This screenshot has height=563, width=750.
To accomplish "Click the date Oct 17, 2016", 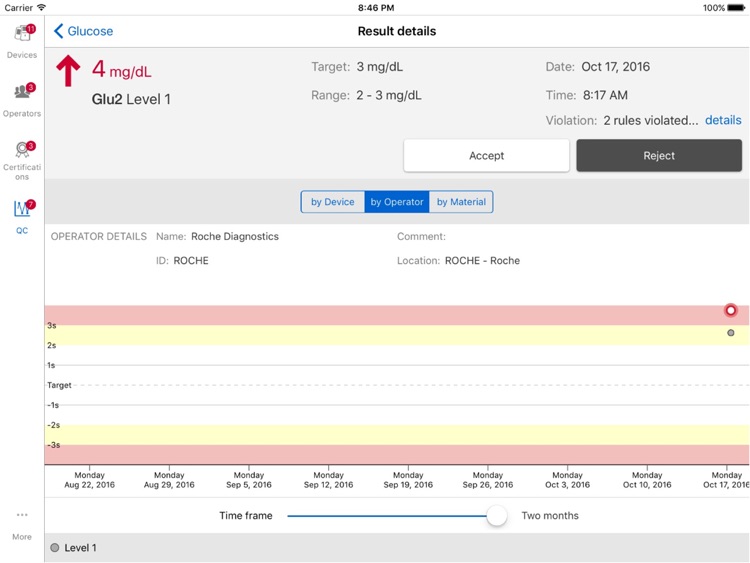I will pos(616,66).
